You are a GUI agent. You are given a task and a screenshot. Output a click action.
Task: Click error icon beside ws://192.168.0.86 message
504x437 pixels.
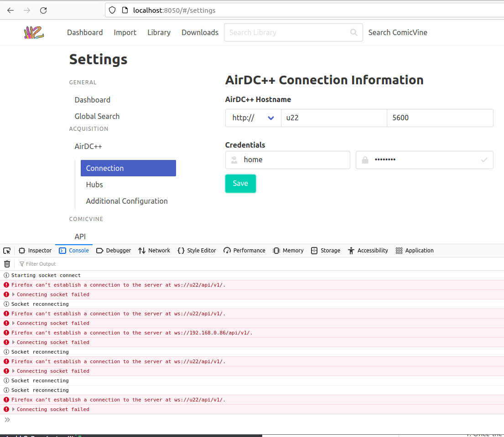pos(6,333)
